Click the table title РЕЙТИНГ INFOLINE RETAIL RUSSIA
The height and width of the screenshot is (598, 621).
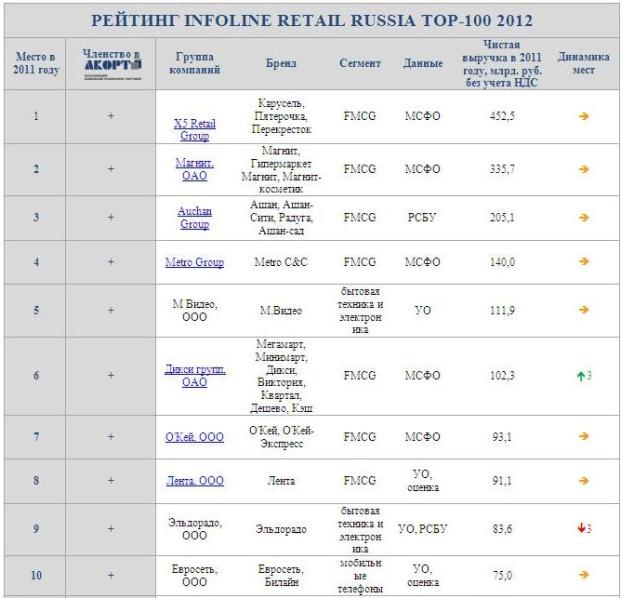312,21
